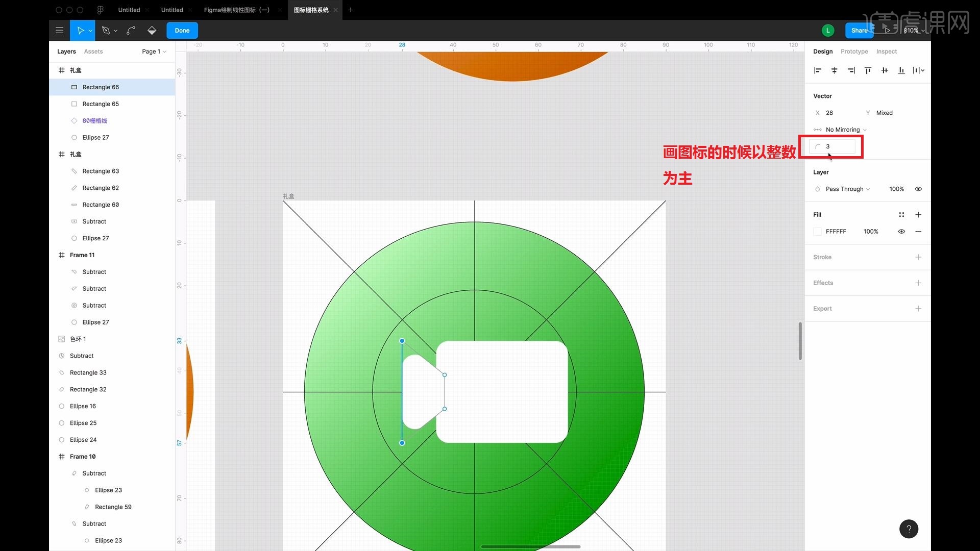This screenshot has height=551, width=980.
Task: Click the Done button
Action: pos(182,31)
